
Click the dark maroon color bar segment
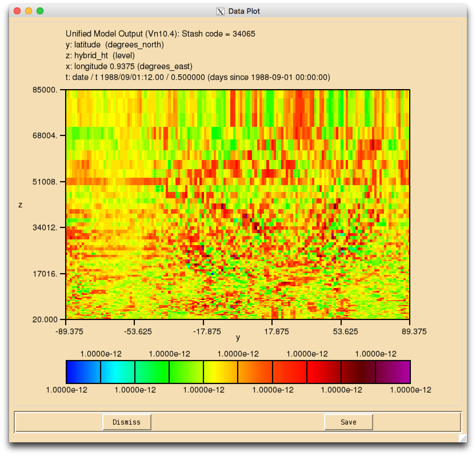click(358, 372)
